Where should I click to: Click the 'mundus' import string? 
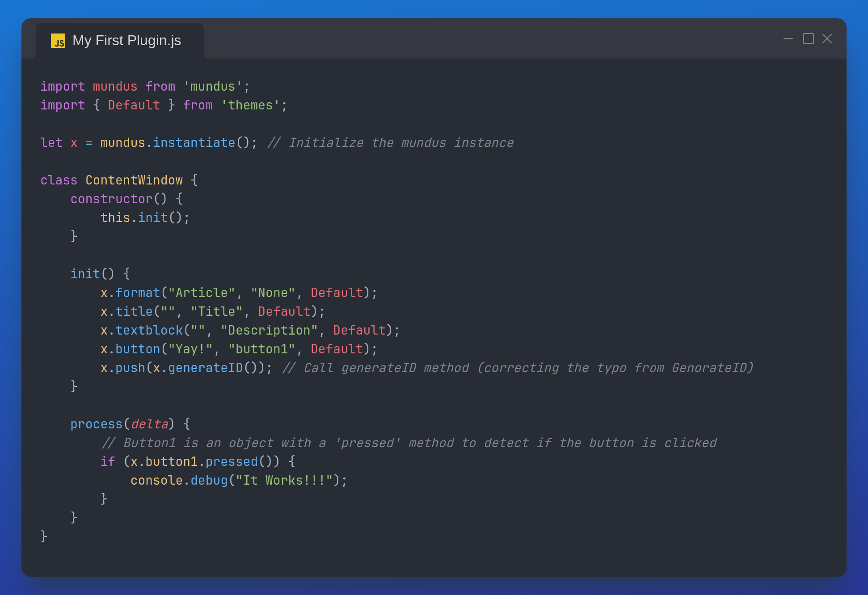tap(213, 86)
